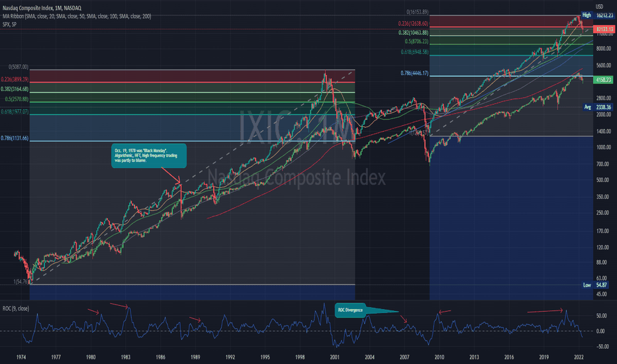Click Fib level 0.618(6948.58) label

414,52
